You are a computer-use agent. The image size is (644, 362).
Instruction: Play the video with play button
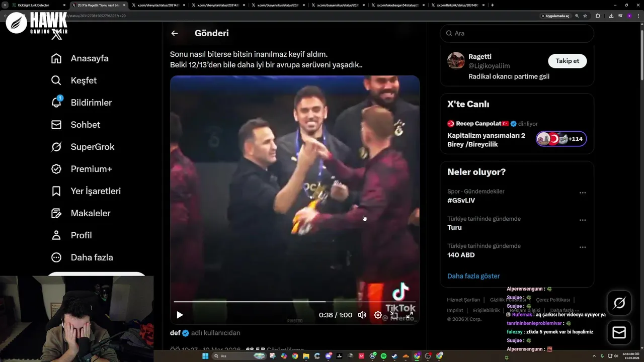click(x=180, y=315)
